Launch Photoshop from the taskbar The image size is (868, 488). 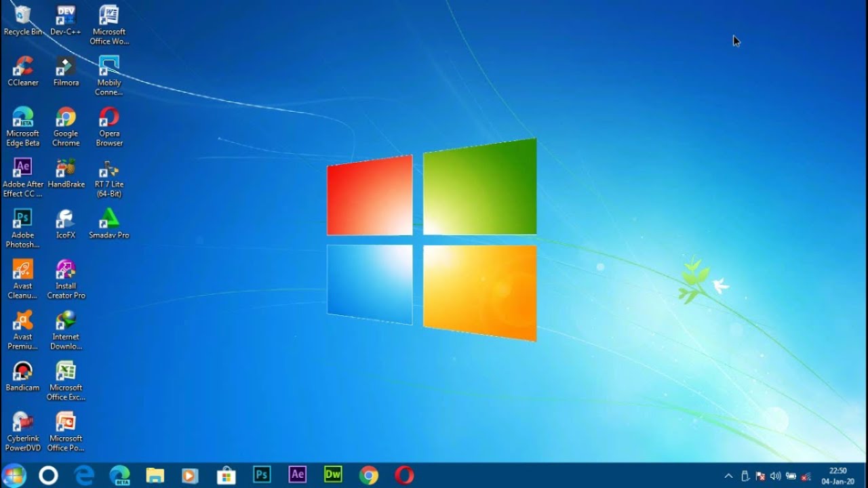tap(262, 474)
